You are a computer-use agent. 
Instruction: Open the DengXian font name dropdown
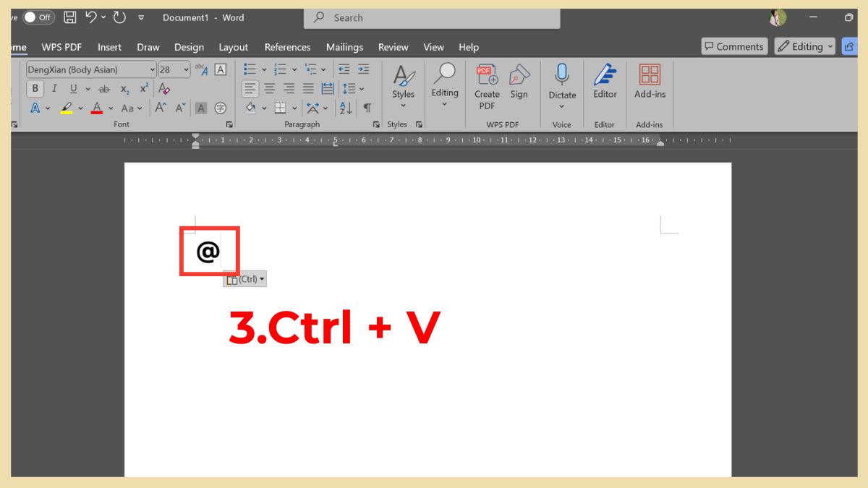click(x=152, y=69)
